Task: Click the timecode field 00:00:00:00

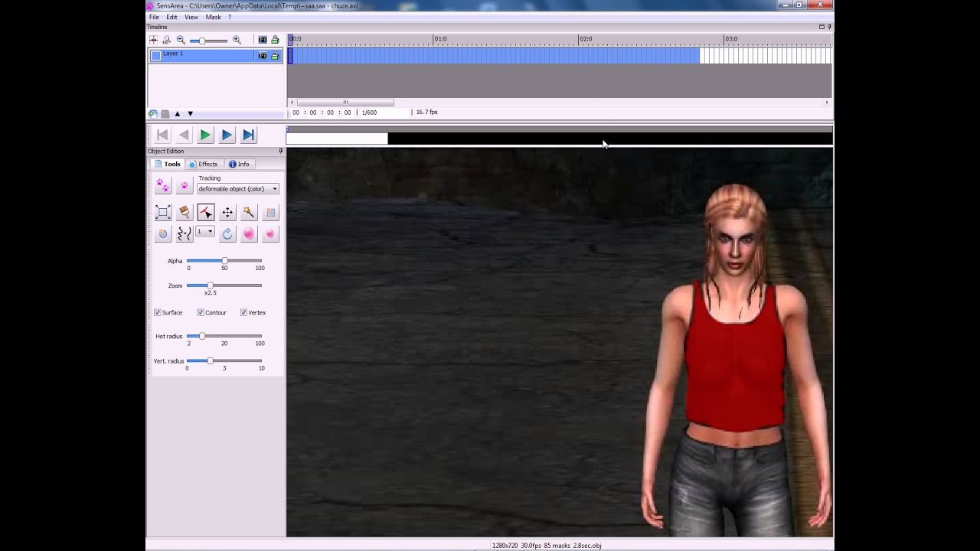Action: pyautogui.click(x=321, y=112)
